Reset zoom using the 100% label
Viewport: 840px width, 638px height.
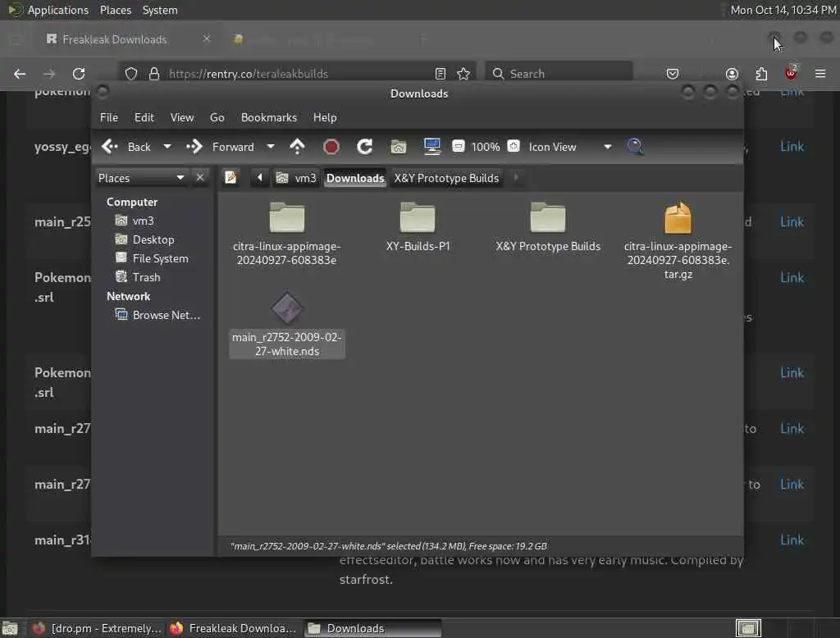486,147
